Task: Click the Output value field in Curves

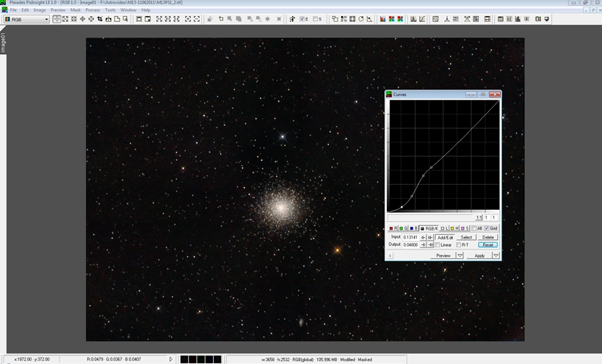Action: [x=410, y=244]
